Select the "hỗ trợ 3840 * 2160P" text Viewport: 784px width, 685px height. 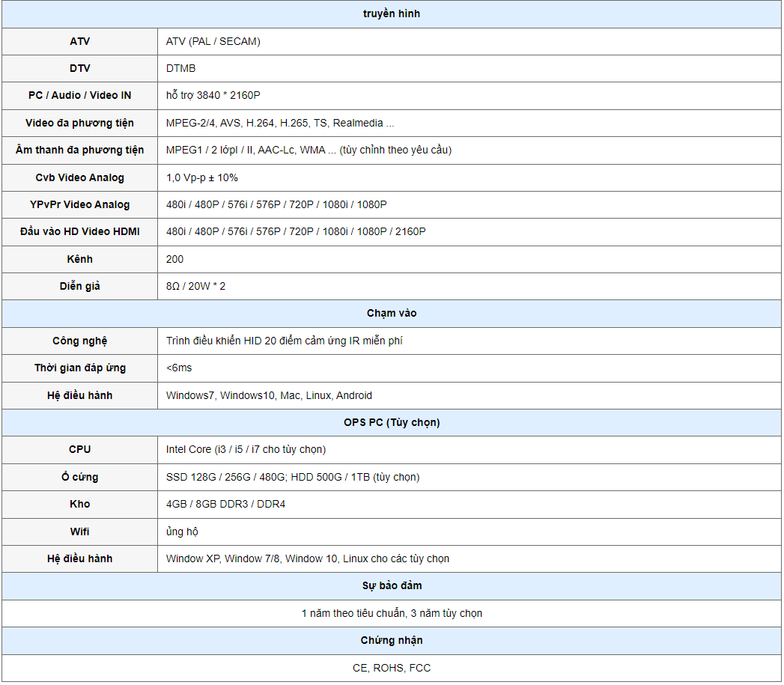(x=213, y=95)
